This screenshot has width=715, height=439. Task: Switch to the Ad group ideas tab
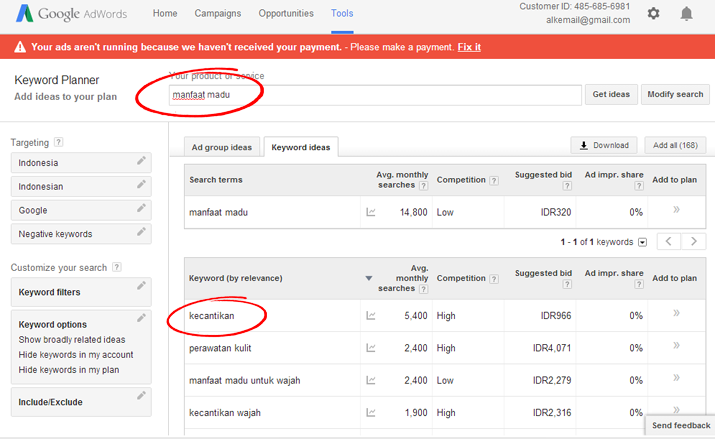pyautogui.click(x=222, y=147)
